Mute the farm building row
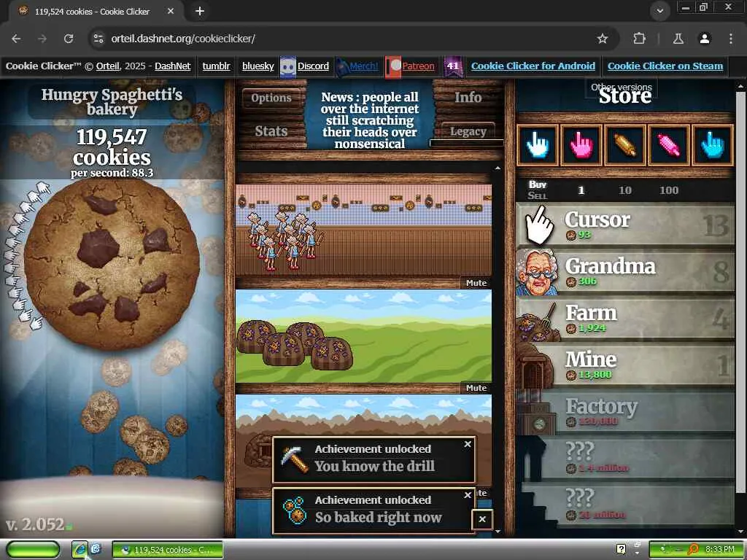 tap(476, 388)
